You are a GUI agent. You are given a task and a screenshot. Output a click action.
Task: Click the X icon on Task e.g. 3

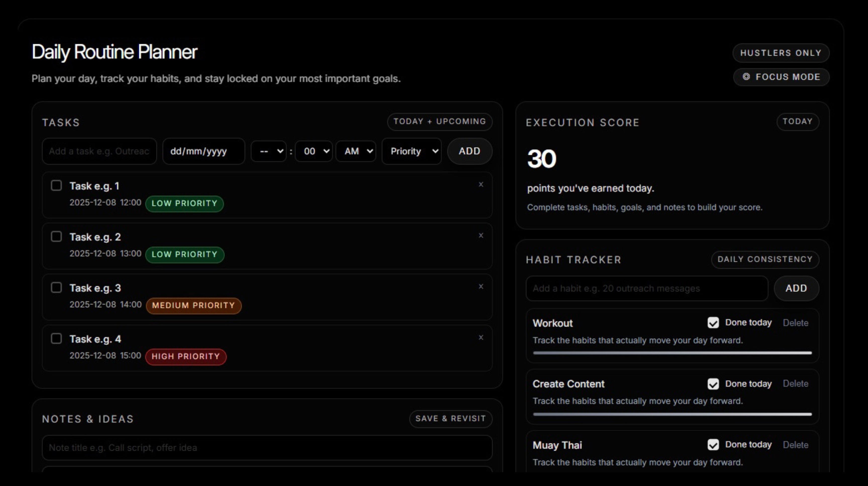(x=481, y=286)
